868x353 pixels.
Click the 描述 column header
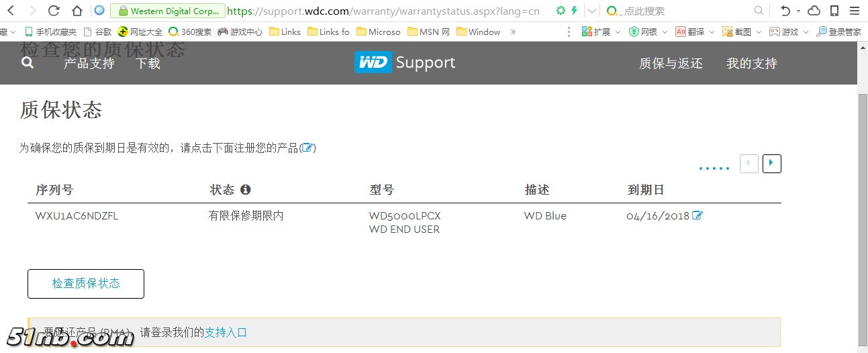[537, 190]
